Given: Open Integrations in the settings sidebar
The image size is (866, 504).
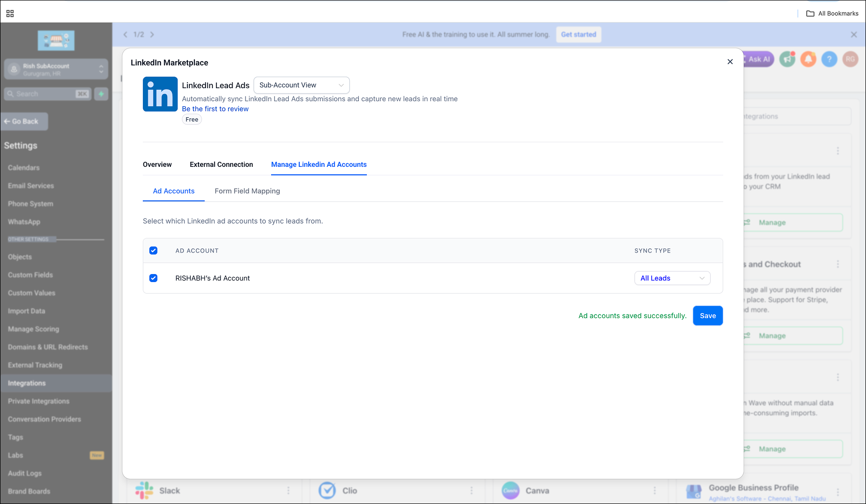Looking at the screenshot, I should [x=56, y=383].
